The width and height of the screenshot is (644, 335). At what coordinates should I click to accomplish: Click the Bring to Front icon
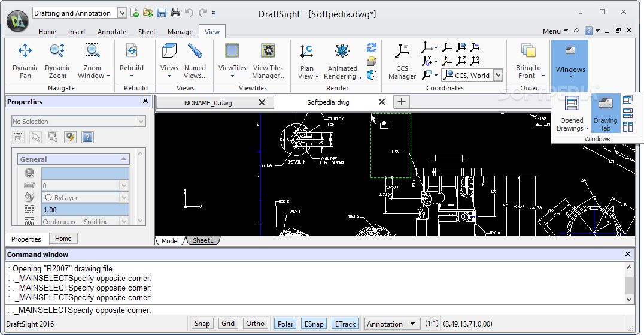[x=528, y=50]
